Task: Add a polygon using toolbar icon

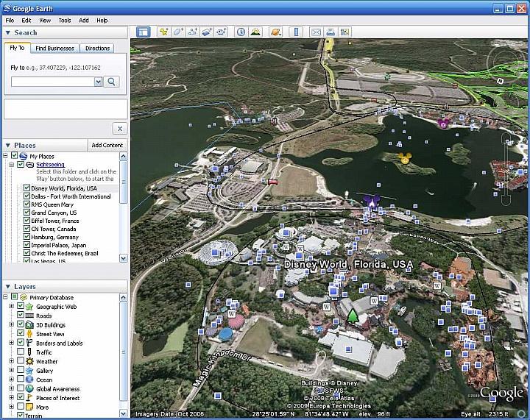Action: pyautogui.click(x=178, y=32)
